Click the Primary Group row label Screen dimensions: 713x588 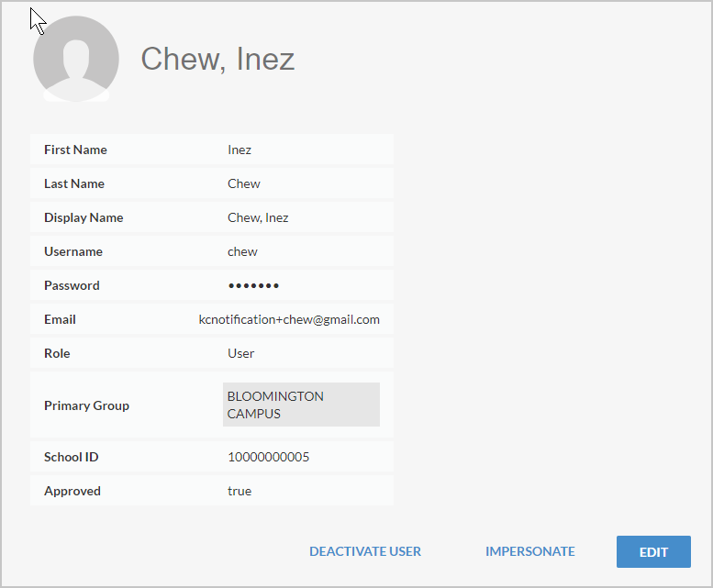tap(86, 405)
